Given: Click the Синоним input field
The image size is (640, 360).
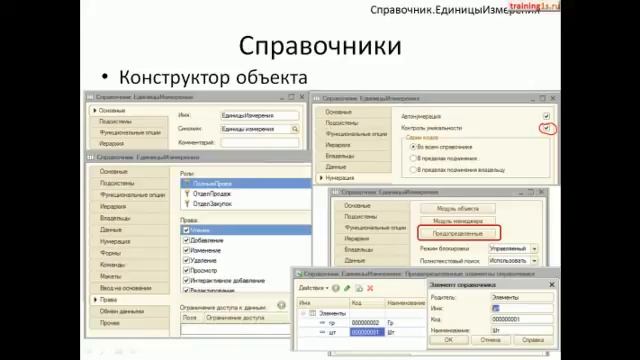Looking at the screenshot, I should click(x=256, y=129).
